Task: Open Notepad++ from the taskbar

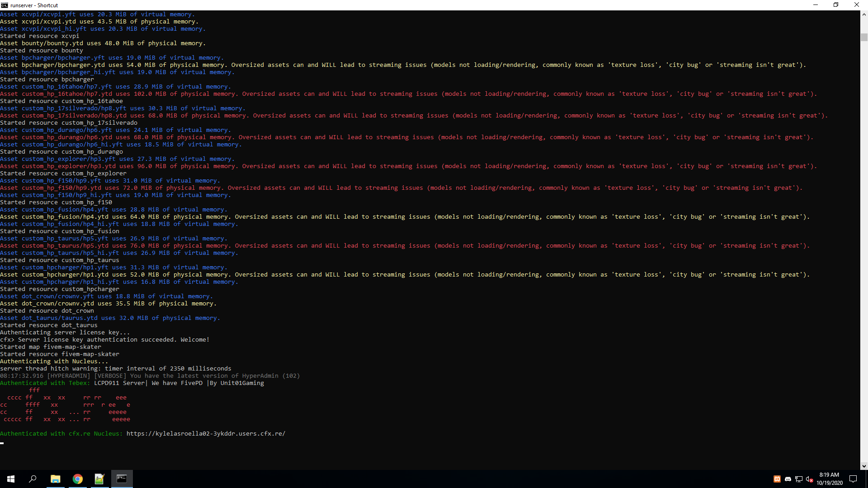Action: click(99, 479)
